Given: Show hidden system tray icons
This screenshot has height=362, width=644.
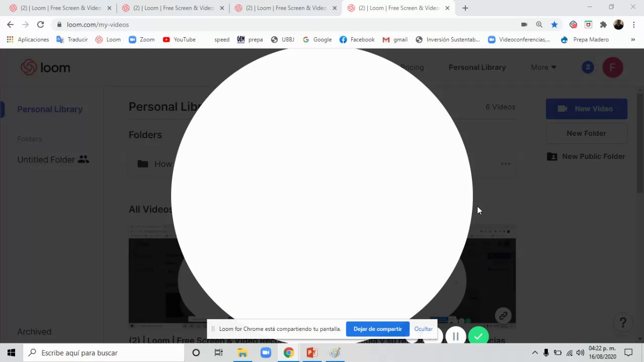Looking at the screenshot, I should (535, 353).
